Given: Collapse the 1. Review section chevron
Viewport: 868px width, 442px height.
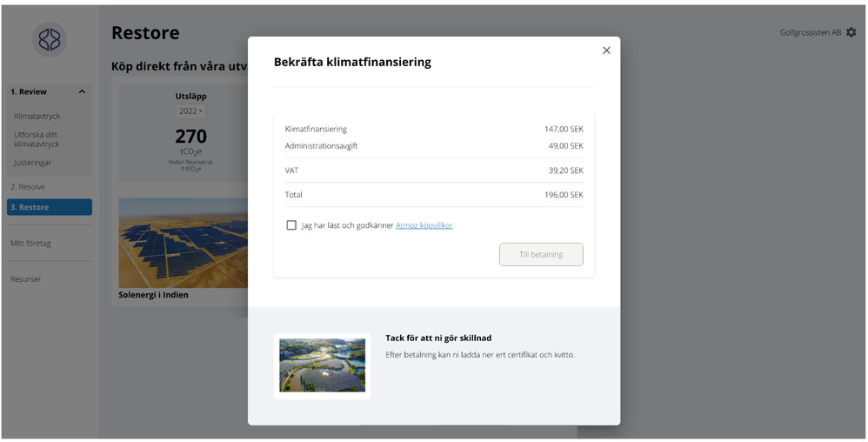Looking at the screenshot, I should (x=82, y=92).
